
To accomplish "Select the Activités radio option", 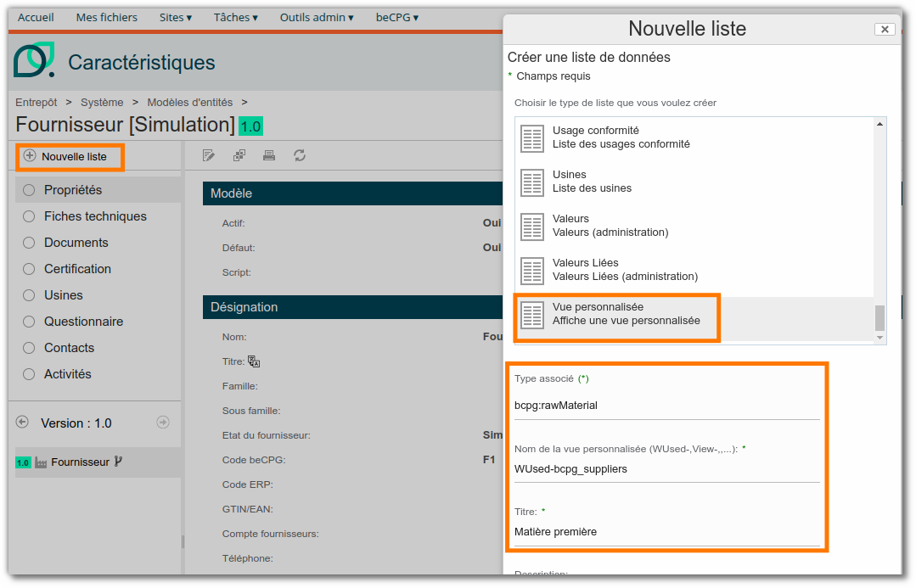I will click(29, 373).
